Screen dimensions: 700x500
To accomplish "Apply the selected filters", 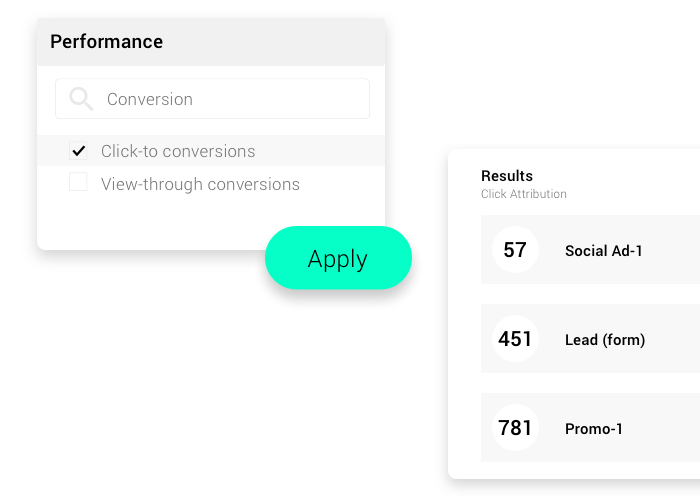I will click(x=338, y=258).
